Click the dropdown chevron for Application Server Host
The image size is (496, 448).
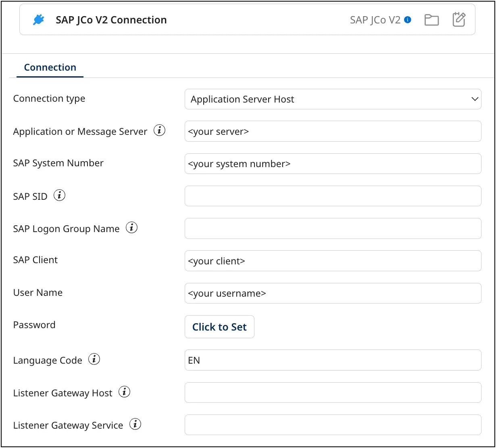475,99
